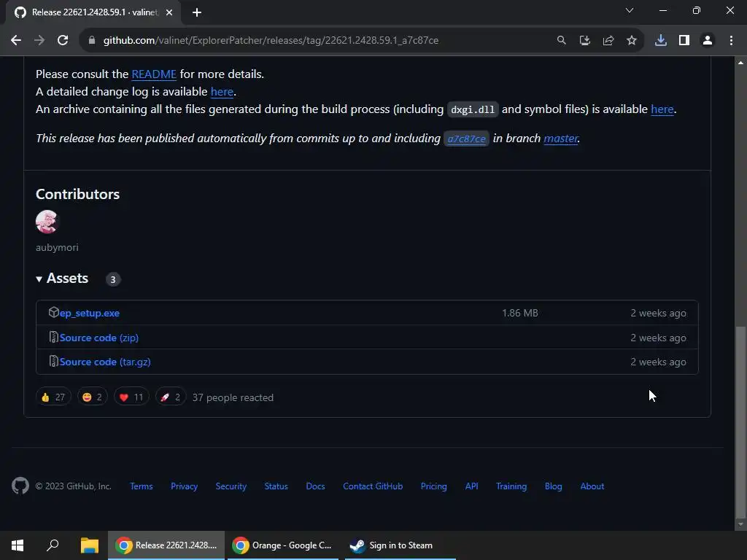
Task: Open the Chrome profile avatar
Action: (x=708, y=41)
